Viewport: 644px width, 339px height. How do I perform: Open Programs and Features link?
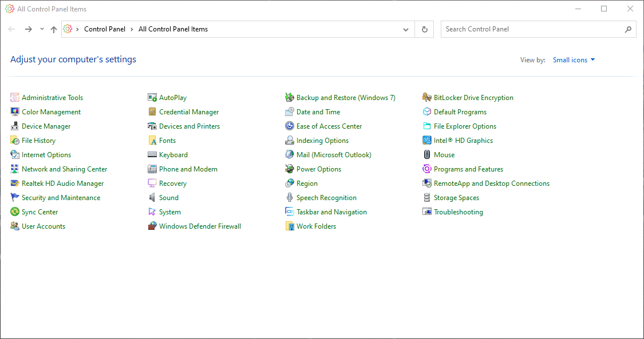pos(468,169)
